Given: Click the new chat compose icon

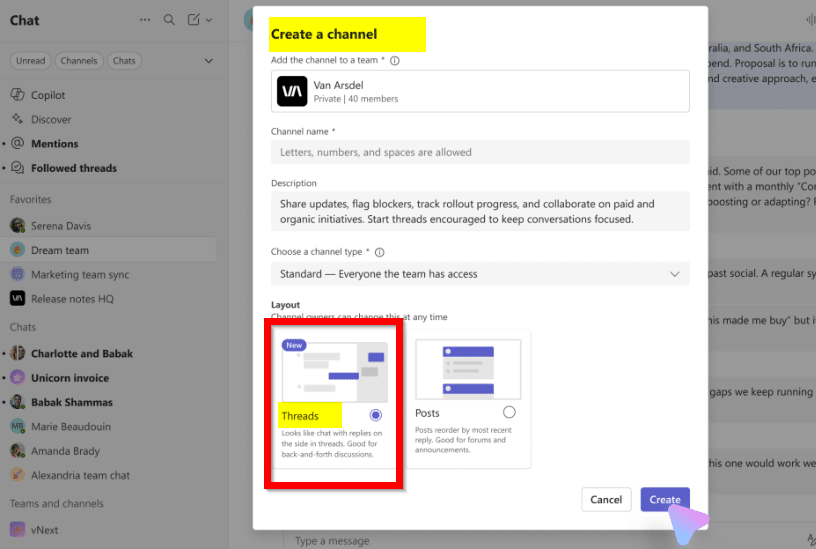Looking at the screenshot, I should click(194, 20).
